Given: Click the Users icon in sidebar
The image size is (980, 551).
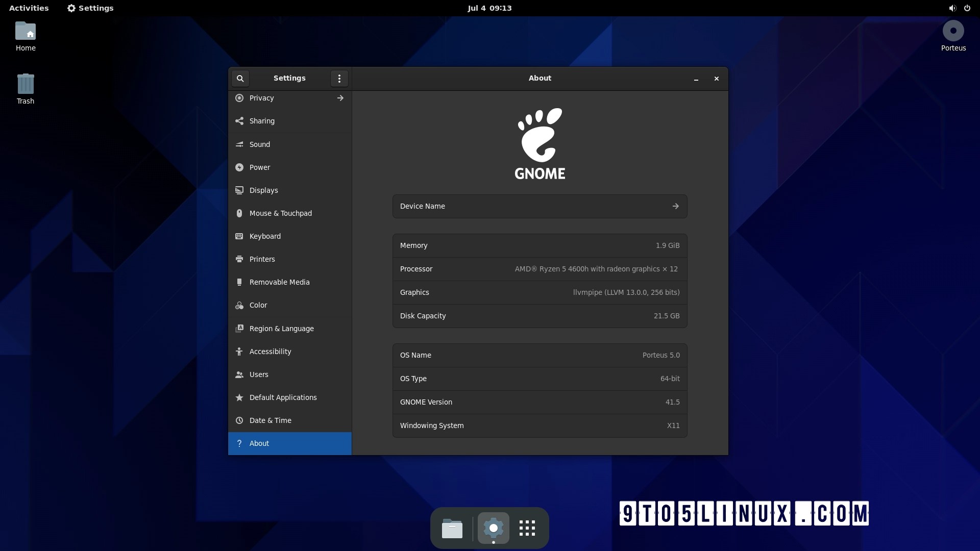Looking at the screenshot, I should tap(239, 374).
